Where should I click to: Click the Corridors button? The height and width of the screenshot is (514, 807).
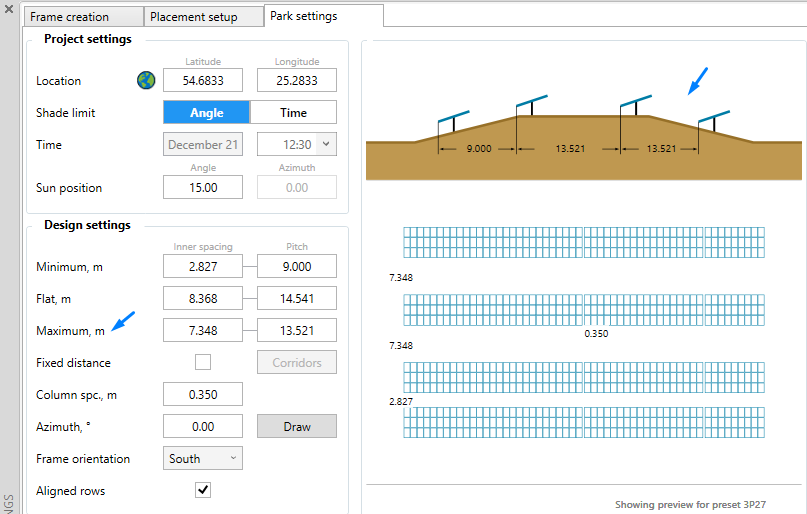point(297,362)
